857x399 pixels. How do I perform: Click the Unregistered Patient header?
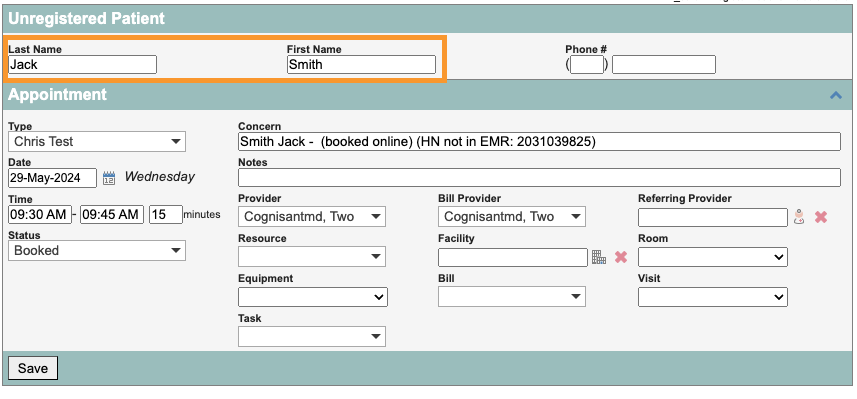[86, 19]
